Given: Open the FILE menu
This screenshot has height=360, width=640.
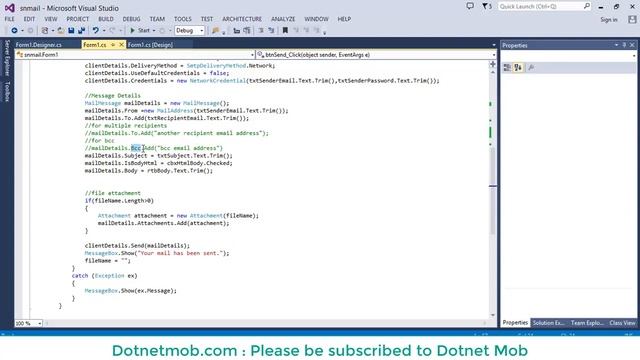Looking at the screenshot, I should (x=9, y=19).
